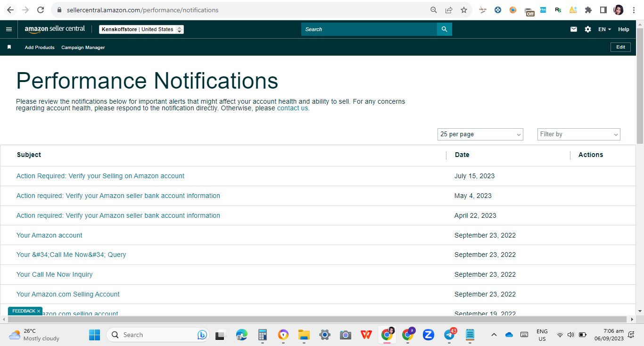The height and width of the screenshot is (346, 644).
Task: Click the horizontal scrollbar at the page bottom
Action: coord(318,320)
